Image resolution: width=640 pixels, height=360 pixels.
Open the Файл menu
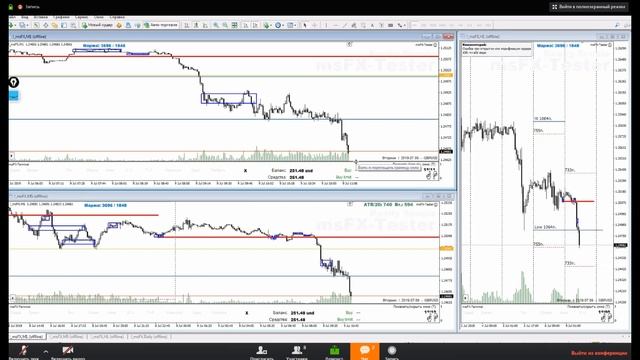pyautogui.click(x=12, y=17)
